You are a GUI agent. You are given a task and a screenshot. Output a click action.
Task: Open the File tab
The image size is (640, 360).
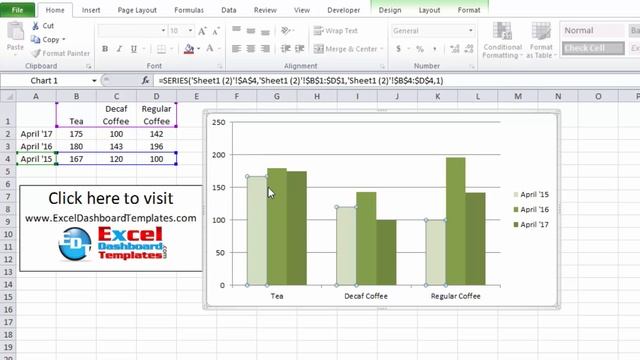[18, 10]
